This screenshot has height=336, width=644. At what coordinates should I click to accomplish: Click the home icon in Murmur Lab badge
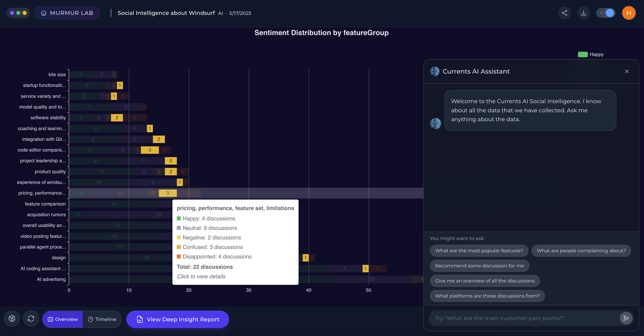click(44, 13)
